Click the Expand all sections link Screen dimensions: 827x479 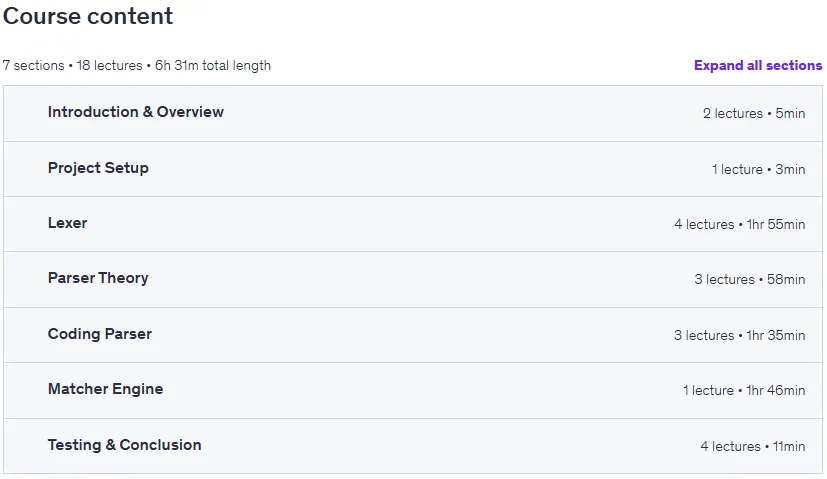pyautogui.click(x=758, y=65)
